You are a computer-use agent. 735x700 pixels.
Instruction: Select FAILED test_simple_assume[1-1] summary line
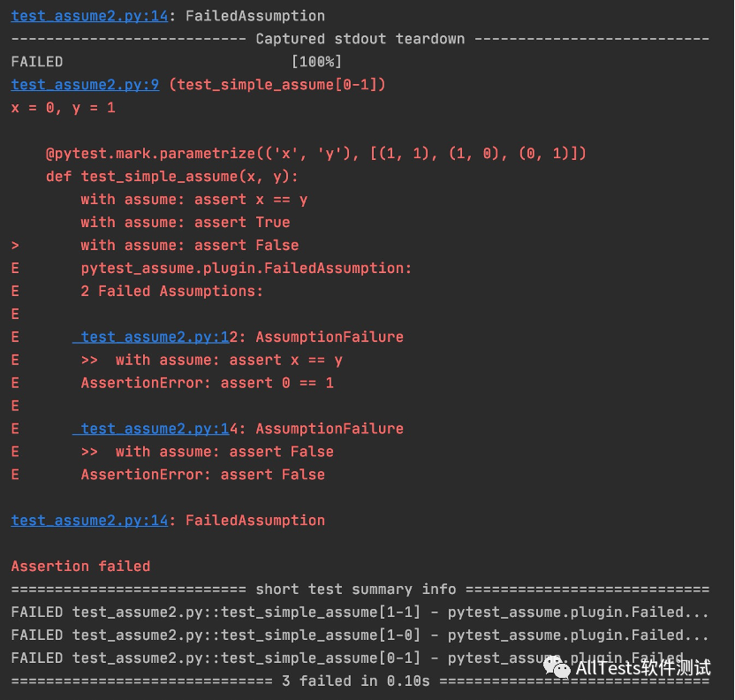click(x=360, y=612)
